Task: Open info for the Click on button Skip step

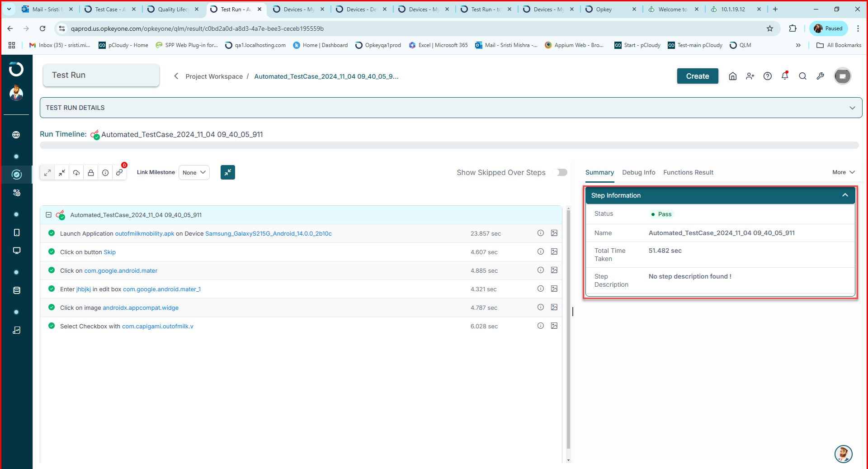Action: [541, 251]
